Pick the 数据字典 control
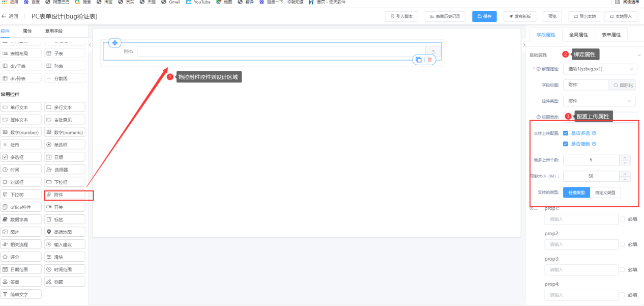 pyautogui.click(x=21, y=219)
